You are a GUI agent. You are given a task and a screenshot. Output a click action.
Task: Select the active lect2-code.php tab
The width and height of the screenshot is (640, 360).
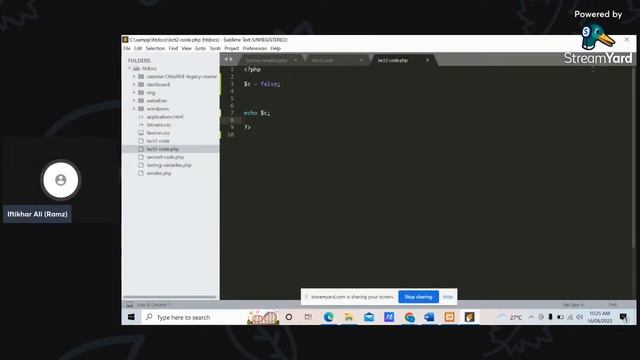(402, 60)
